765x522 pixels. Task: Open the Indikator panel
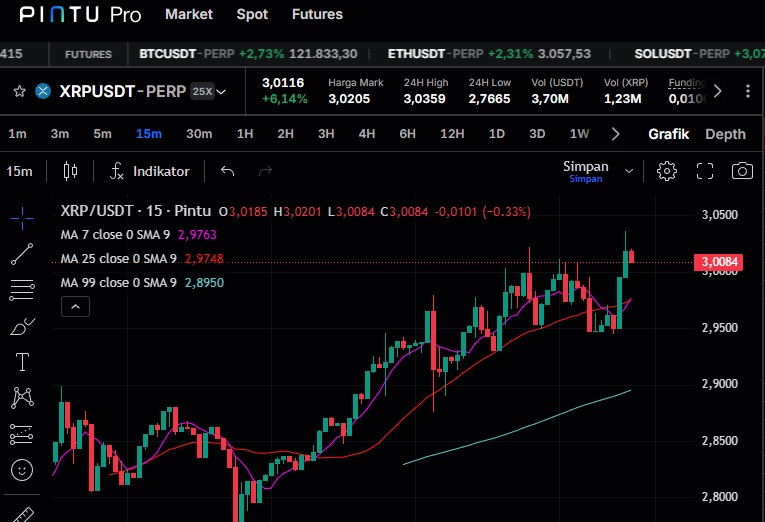pos(149,171)
